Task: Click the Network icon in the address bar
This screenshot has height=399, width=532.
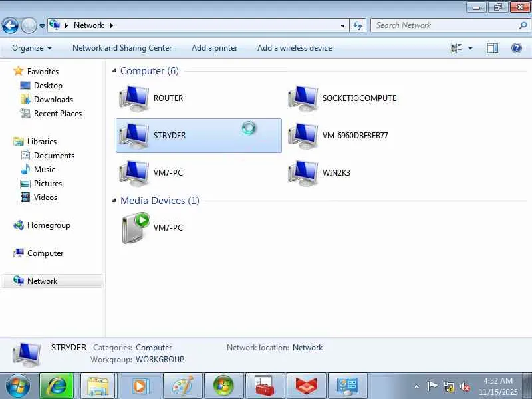Action: tap(55, 25)
